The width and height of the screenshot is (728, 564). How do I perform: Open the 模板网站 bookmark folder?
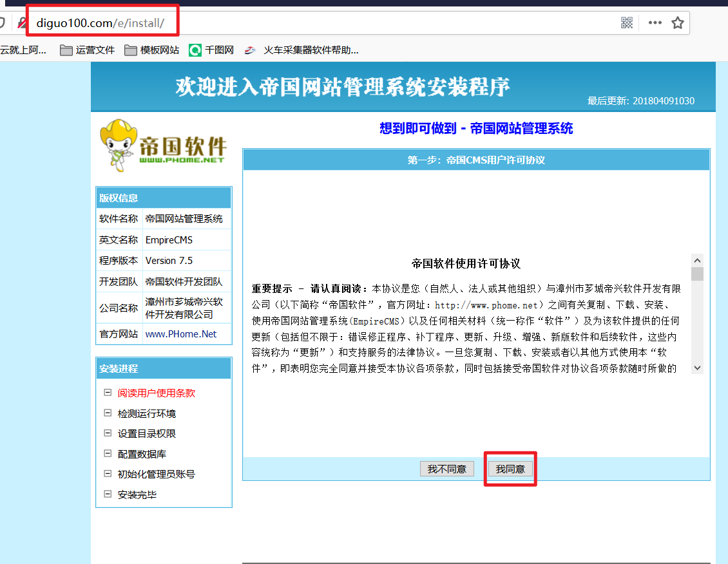[x=152, y=50]
